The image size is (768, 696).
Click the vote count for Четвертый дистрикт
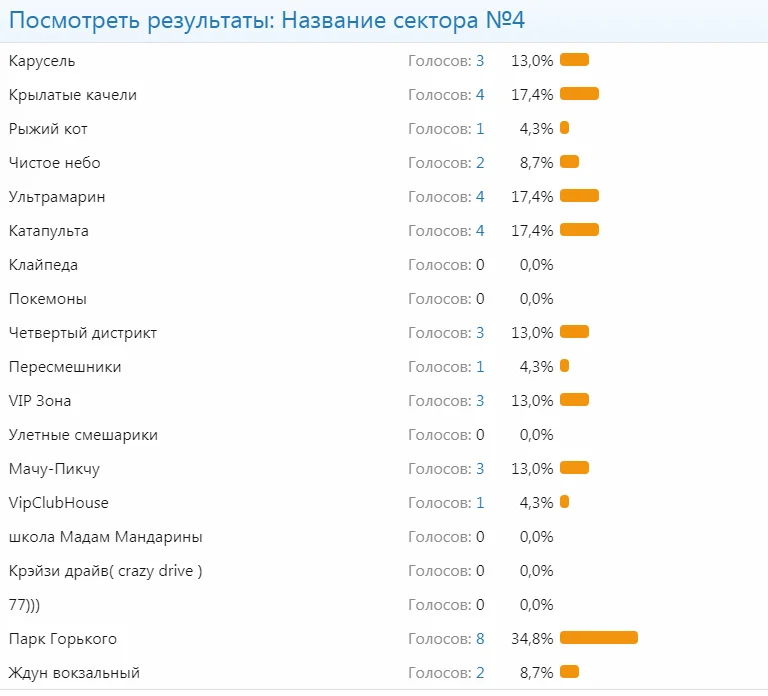[480, 333]
